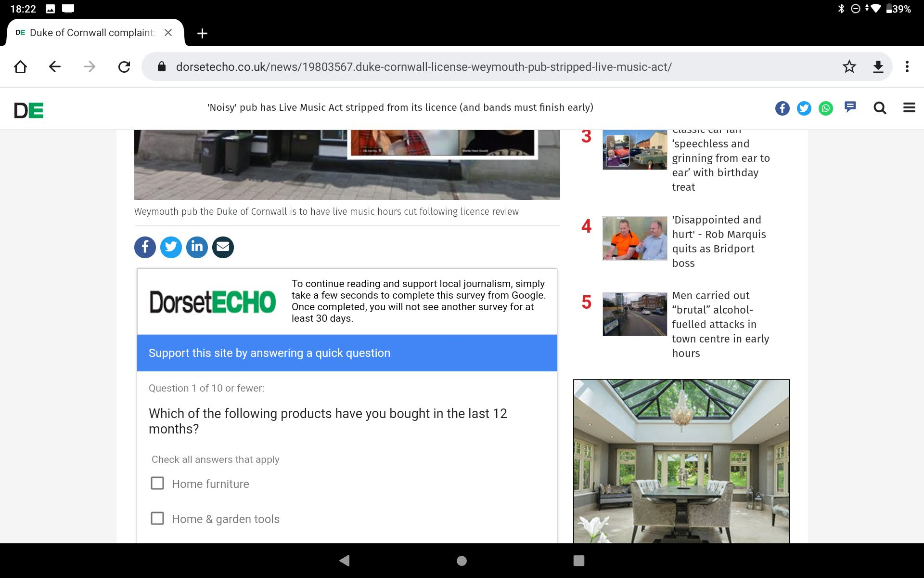Bookmark this page with the star icon

click(849, 66)
